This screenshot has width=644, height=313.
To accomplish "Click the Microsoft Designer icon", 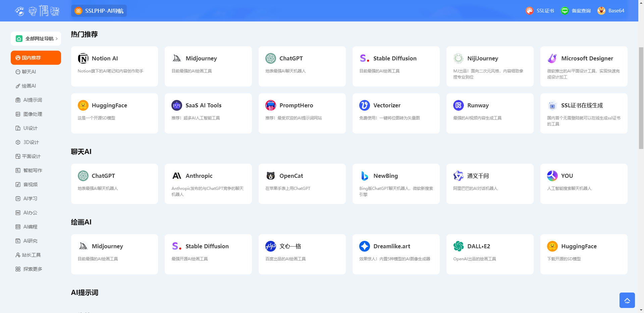I will 552,58.
